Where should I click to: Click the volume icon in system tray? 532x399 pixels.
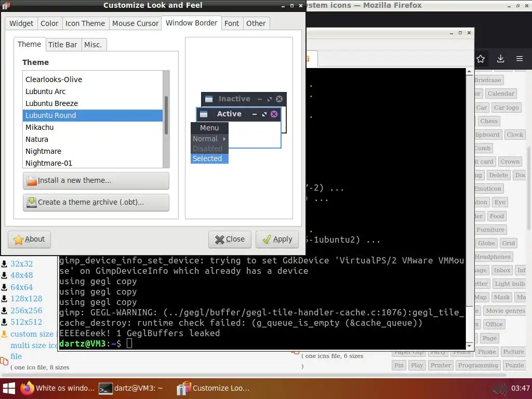499,389
